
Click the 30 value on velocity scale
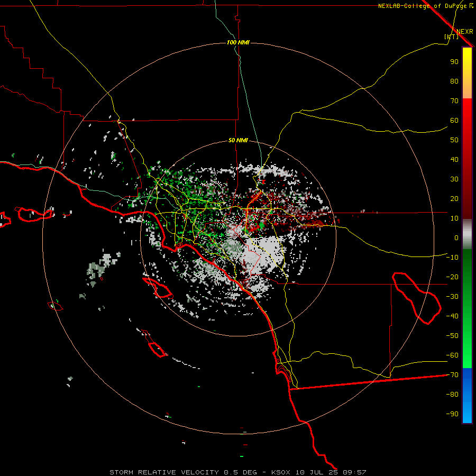[x=454, y=179]
